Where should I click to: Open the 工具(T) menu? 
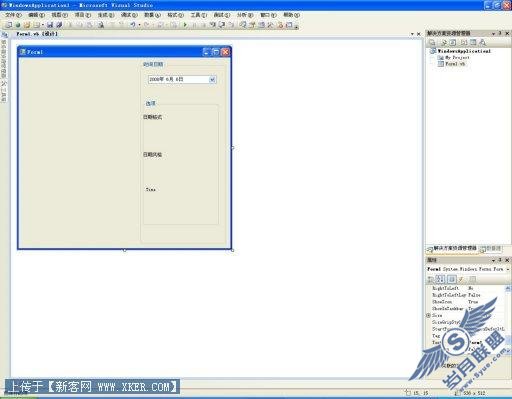pyautogui.click(x=199, y=15)
